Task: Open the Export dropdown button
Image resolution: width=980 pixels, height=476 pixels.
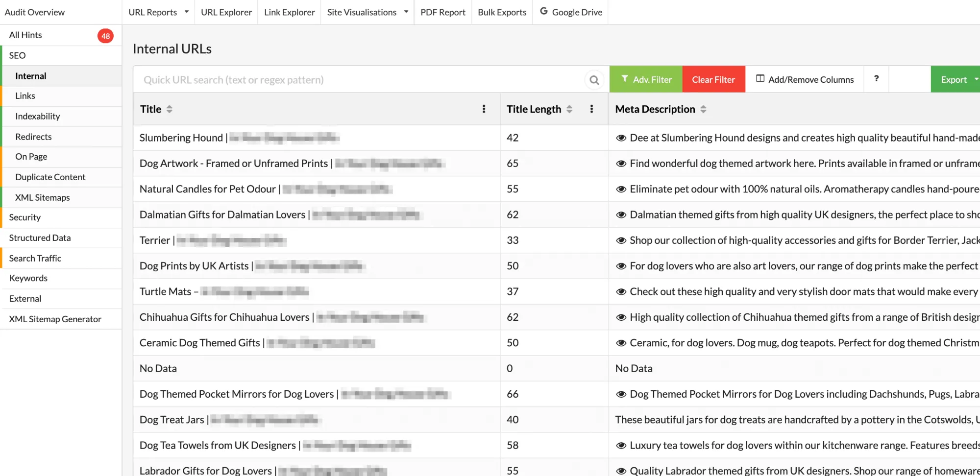Action: click(x=955, y=79)
